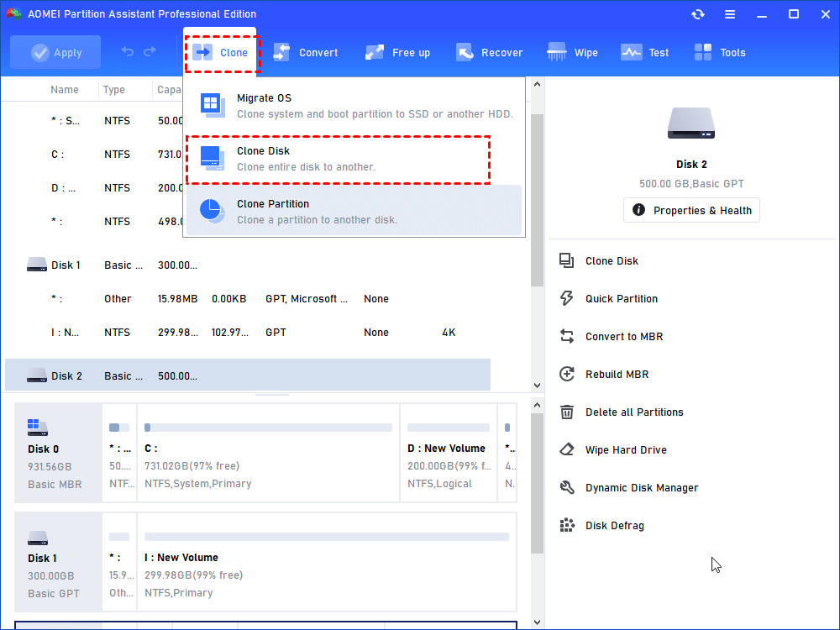
Task: Select D: New Volume block in disk map
Action: click(449, 453)
